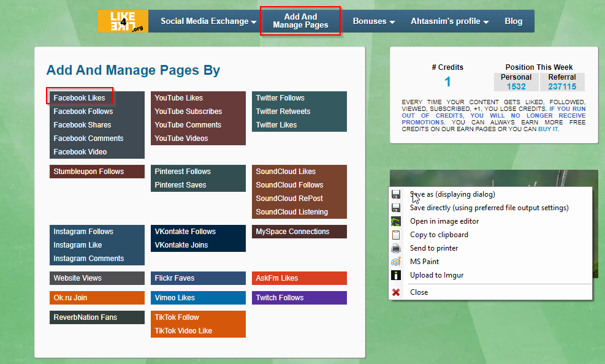Select Facebook Likes link
The width and height of the screenshot is (605, 364).
click(x=80, y=98)
